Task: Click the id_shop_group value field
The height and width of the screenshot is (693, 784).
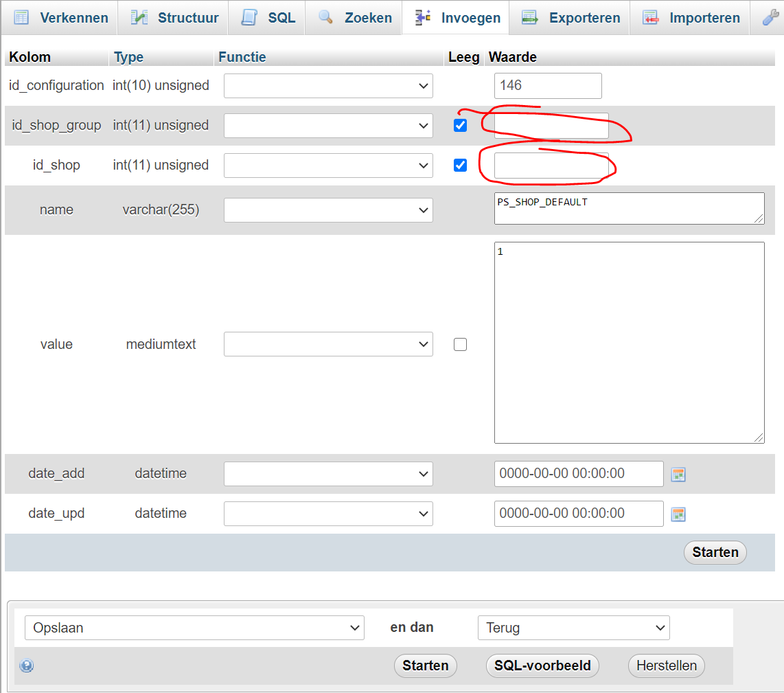Action: [x=551, y=126]
